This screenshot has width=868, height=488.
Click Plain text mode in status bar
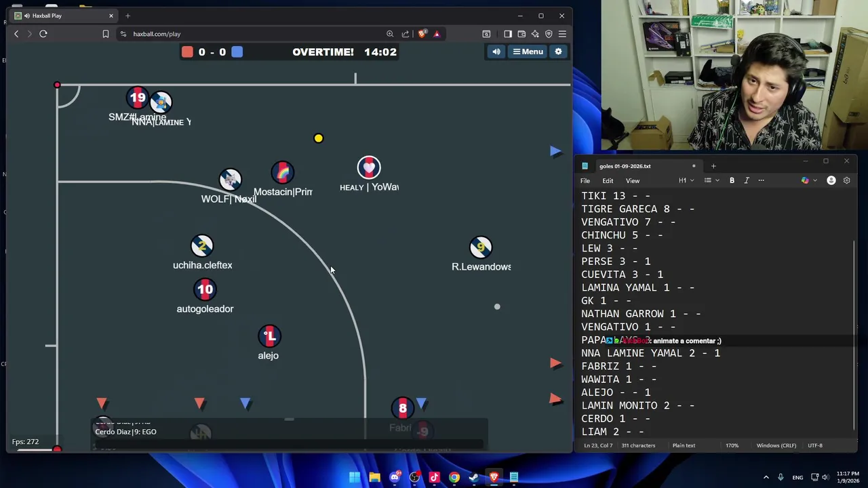(684, 445)
